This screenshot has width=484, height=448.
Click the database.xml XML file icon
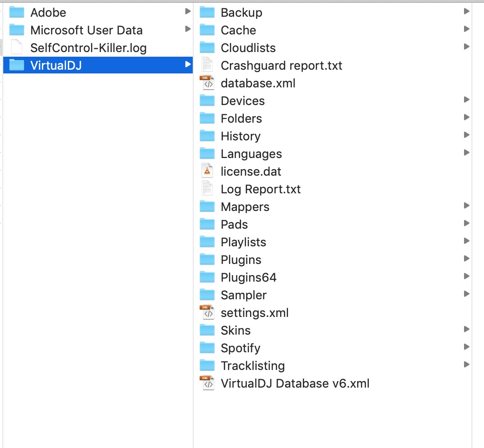[x=207, y=82]
